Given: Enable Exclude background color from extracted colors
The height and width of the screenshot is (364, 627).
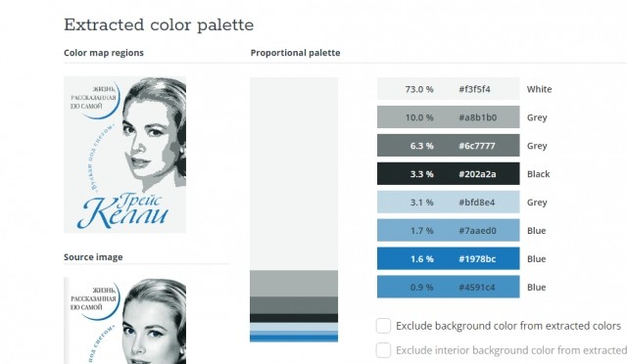Looking at the screenshot, I should [383, 326].
